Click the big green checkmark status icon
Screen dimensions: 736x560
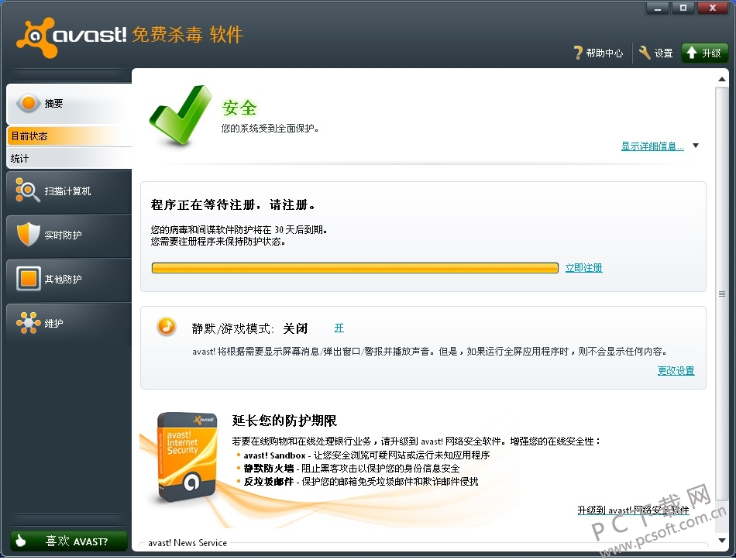point(181,115)
